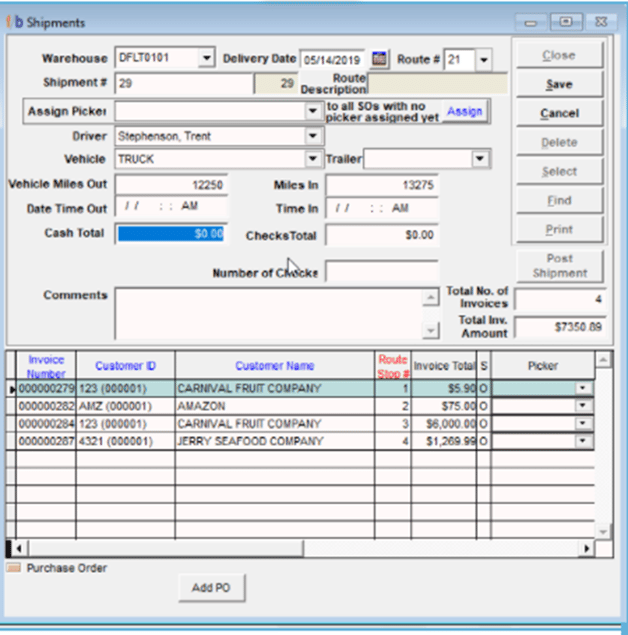Click the Invoice Number column header
This screenshot has width=628, height=635.
[x=46, y=366]
